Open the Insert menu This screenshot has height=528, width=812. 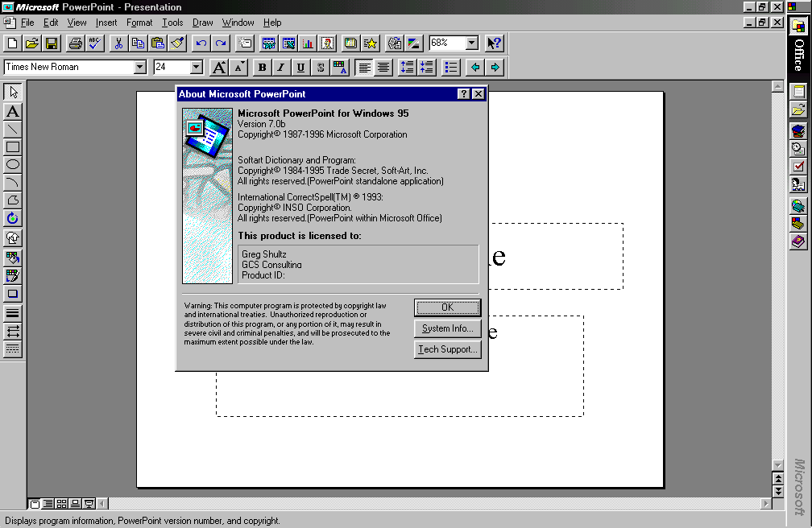pos(106,23)
